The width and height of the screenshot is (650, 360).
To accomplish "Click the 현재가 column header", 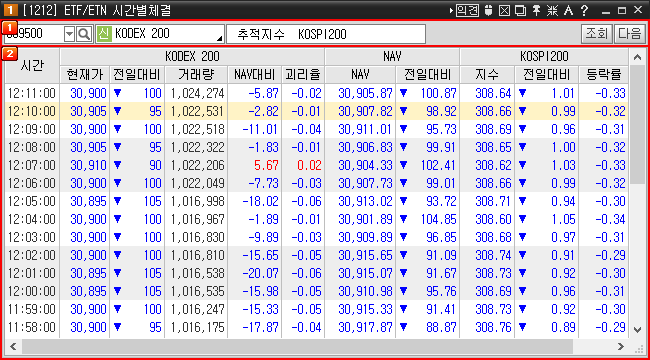I will click(85, 75).
